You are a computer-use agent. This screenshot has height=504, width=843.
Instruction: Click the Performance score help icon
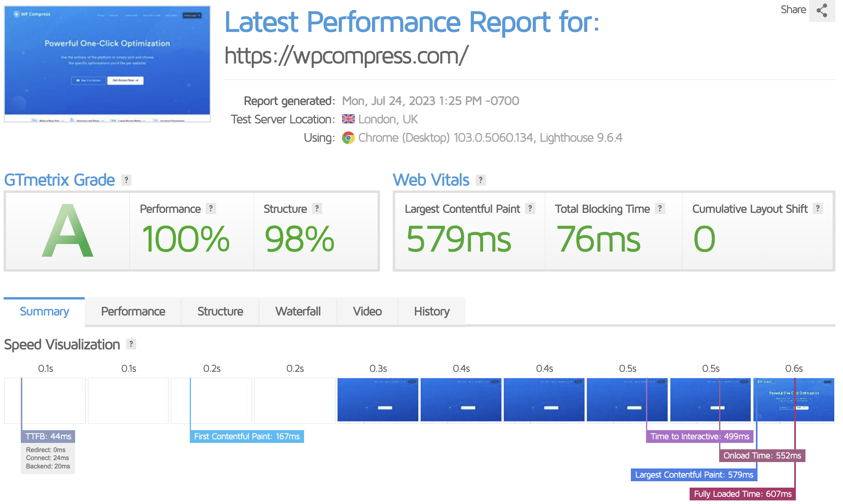(x=211, y=208)
